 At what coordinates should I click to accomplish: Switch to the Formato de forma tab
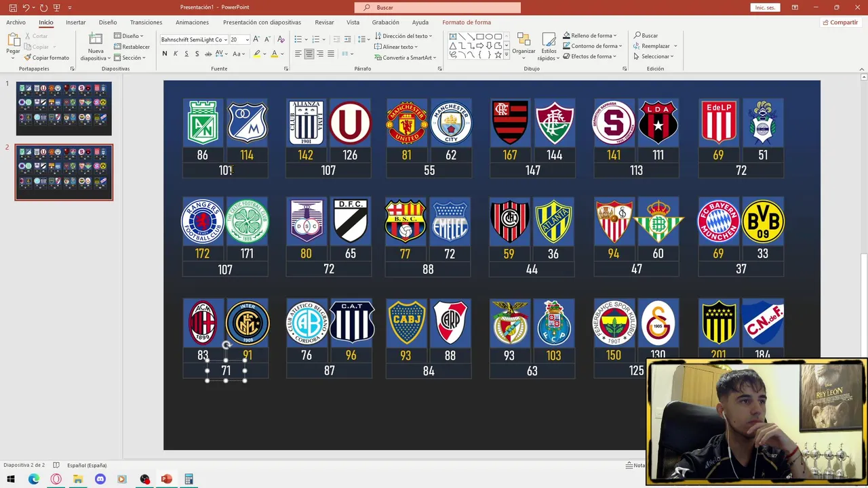pyautogui.click(x=467, y=22)
